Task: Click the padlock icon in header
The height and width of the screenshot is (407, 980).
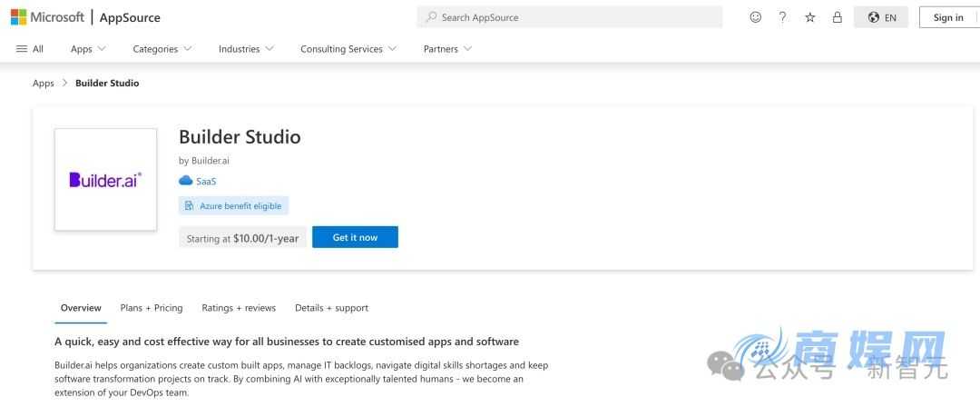Action: point(837,17)
